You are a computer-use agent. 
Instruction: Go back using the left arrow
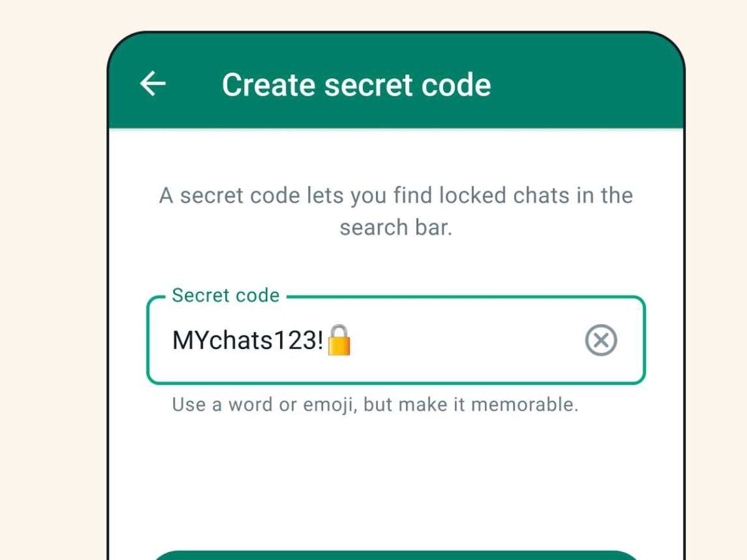(x=153, y=84)
